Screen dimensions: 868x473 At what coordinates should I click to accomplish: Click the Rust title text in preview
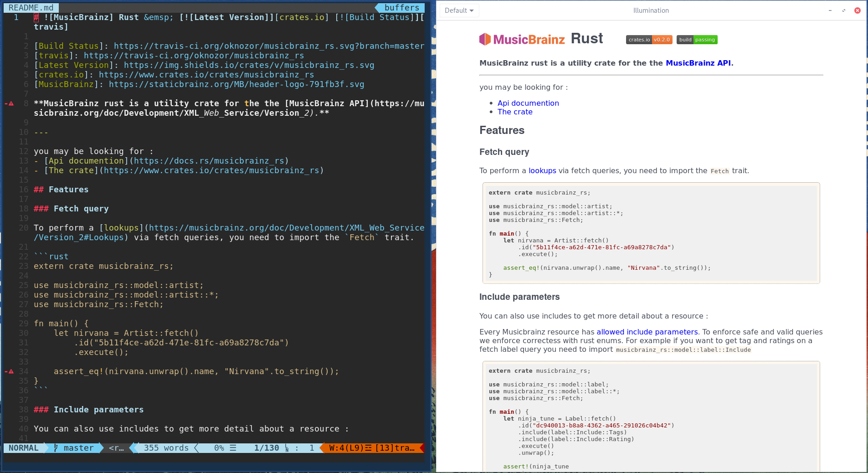click(587, 38)
